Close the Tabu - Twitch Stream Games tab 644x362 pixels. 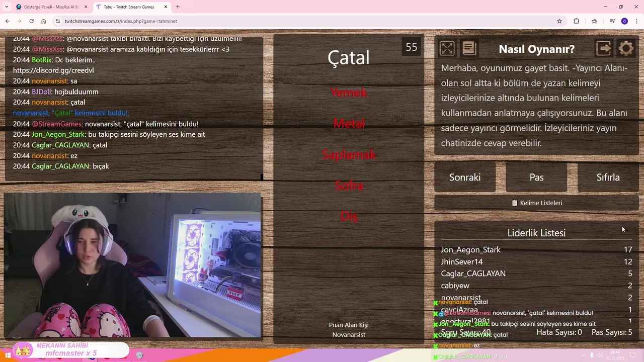click(x=166, y=7)
